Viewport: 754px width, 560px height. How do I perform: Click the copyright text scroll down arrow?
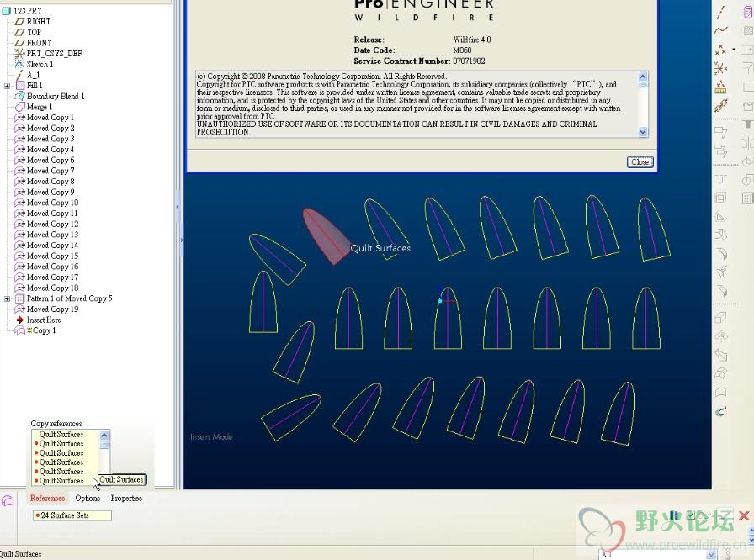[x=643, y=132]
